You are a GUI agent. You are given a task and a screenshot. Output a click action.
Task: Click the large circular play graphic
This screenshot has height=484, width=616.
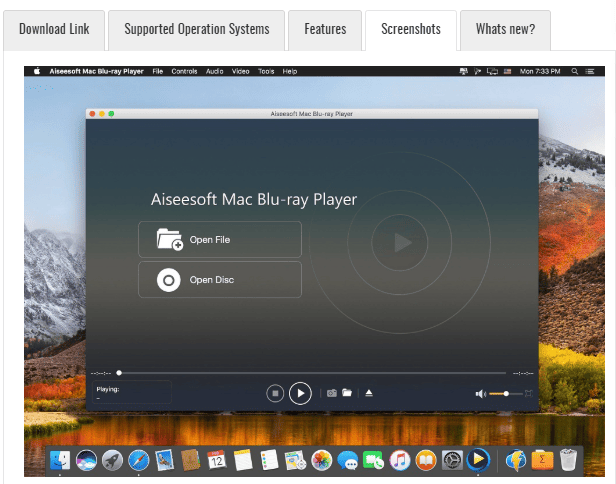pos(400,242)
